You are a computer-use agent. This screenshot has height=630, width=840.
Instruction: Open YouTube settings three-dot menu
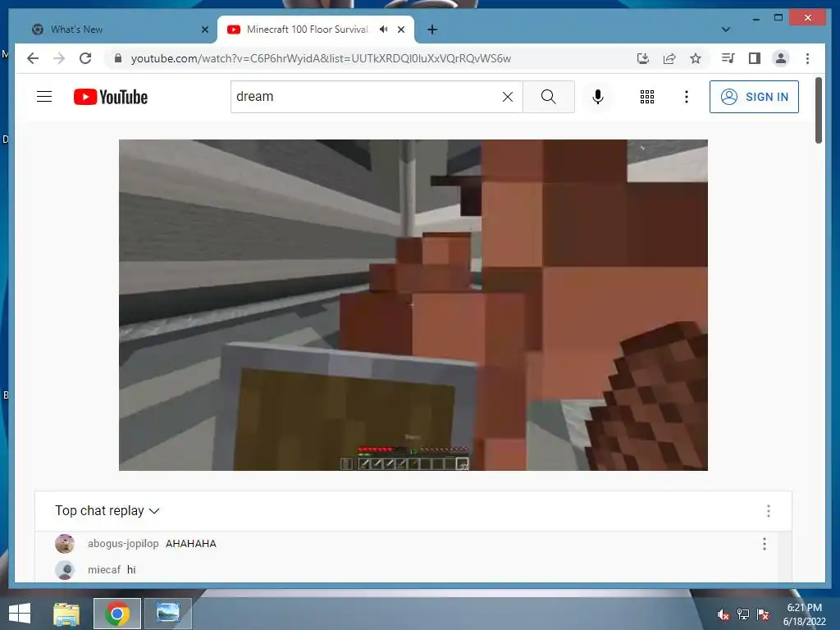tap(687, 97)
